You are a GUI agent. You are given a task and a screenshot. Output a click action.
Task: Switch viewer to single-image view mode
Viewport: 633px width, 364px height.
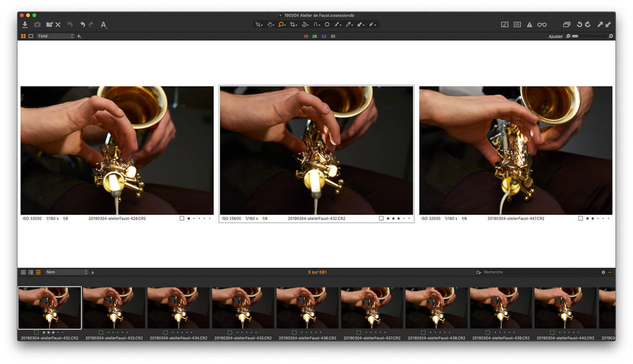click(x=31, y=36)
